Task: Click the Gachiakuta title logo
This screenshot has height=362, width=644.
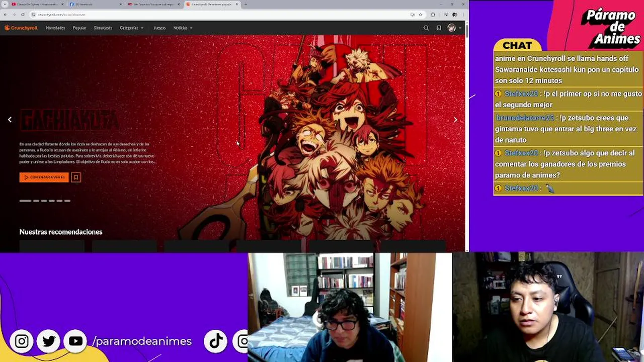Action: [69, 121]
